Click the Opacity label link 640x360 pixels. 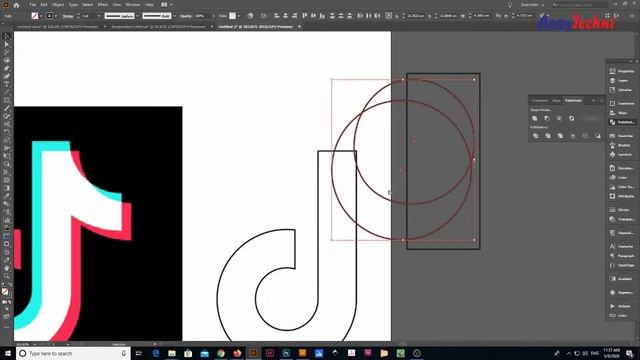pyautogui.click(x=185, y=16)
